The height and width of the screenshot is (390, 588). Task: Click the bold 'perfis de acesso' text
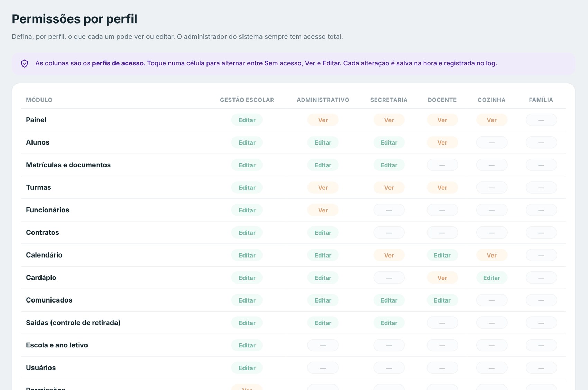[118, 63]
